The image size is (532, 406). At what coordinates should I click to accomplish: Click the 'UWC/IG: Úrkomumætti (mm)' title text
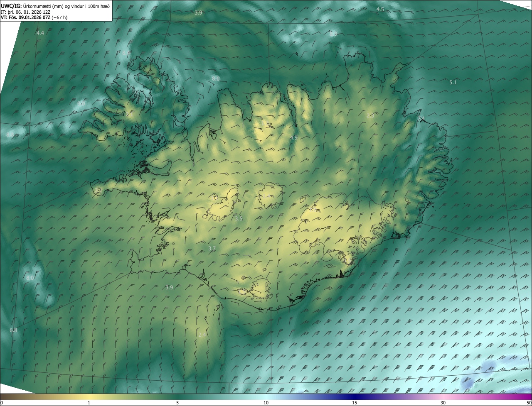55,6
